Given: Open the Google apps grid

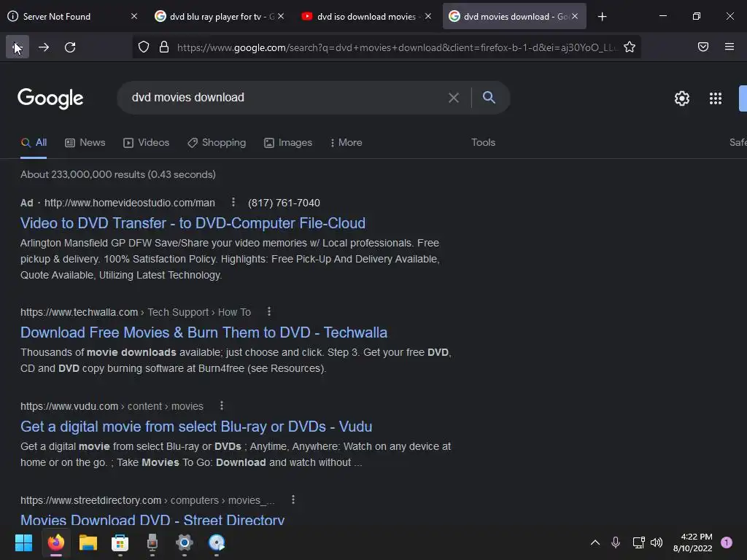Looking at the screenshot, I should tap(715, 98).
